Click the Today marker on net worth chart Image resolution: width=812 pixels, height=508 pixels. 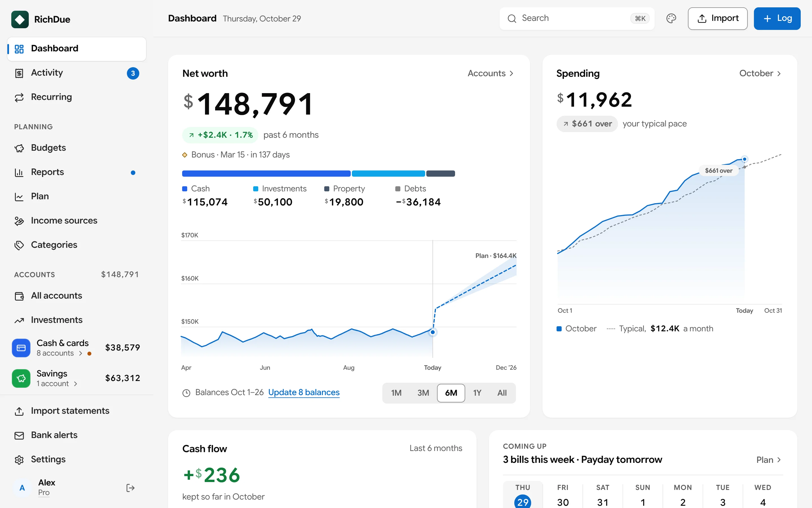click(433, 332)
